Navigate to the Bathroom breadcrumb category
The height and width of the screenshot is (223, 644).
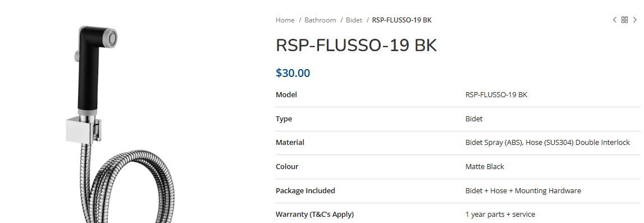pos(321,20)
